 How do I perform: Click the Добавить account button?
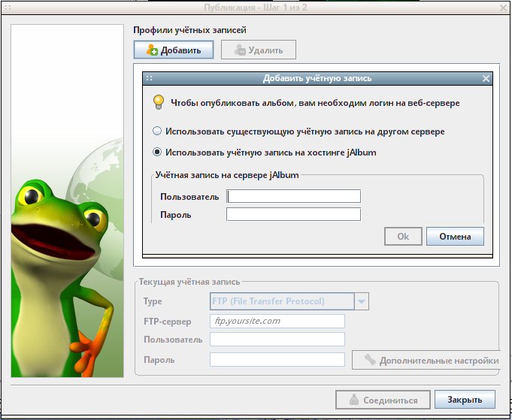pyautogui.click(x=174, y=50)
